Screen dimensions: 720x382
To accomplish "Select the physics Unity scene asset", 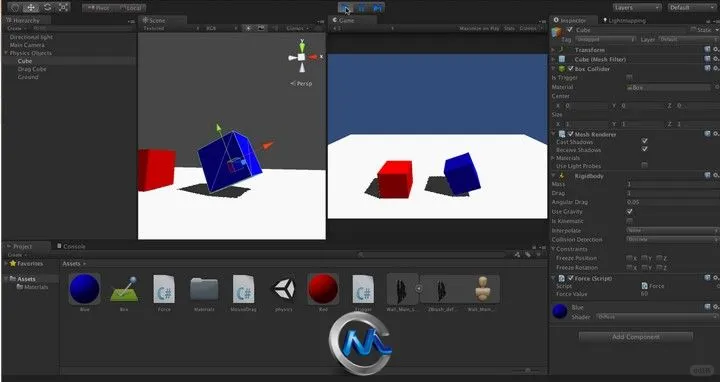I will [284, 289].
